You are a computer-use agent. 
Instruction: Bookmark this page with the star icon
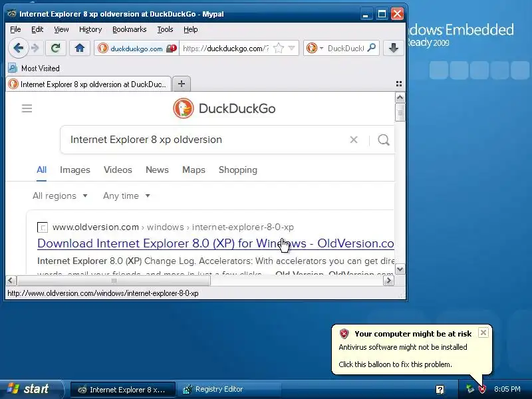pos(278,48)
